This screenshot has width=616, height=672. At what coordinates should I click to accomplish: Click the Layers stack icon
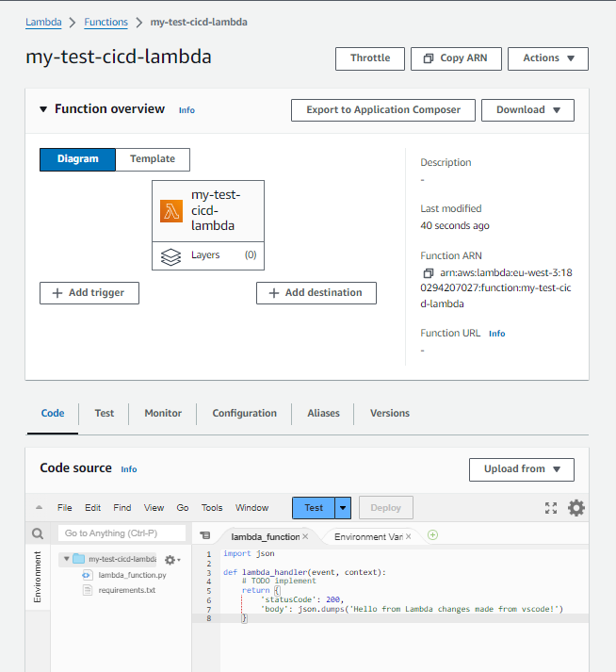[170, 255]
